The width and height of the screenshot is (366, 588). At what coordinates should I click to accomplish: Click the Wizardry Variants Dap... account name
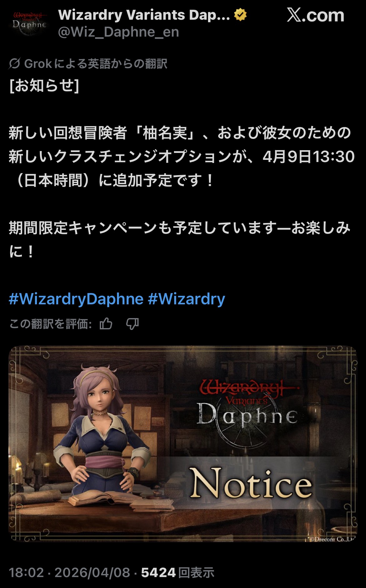144,15
